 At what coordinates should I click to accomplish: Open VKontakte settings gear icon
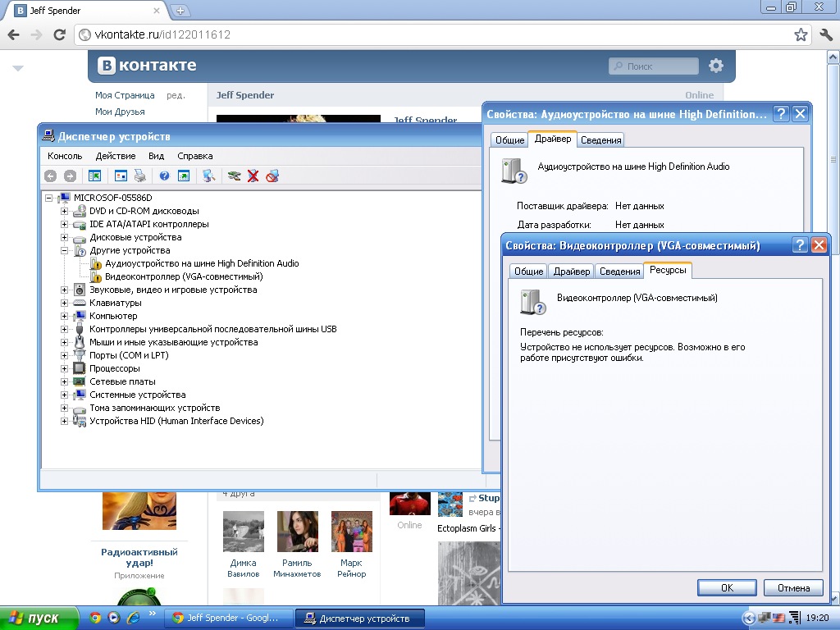click(716, 66)
